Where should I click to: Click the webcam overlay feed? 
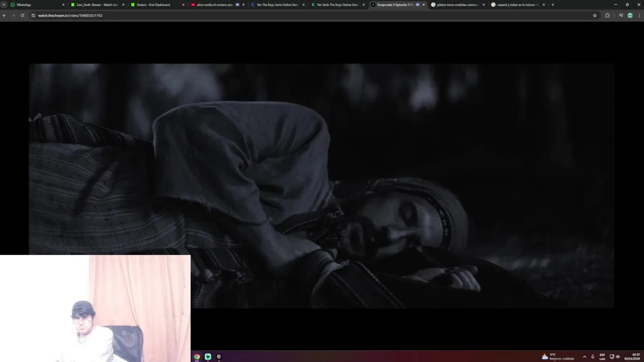tap(95, 308)
